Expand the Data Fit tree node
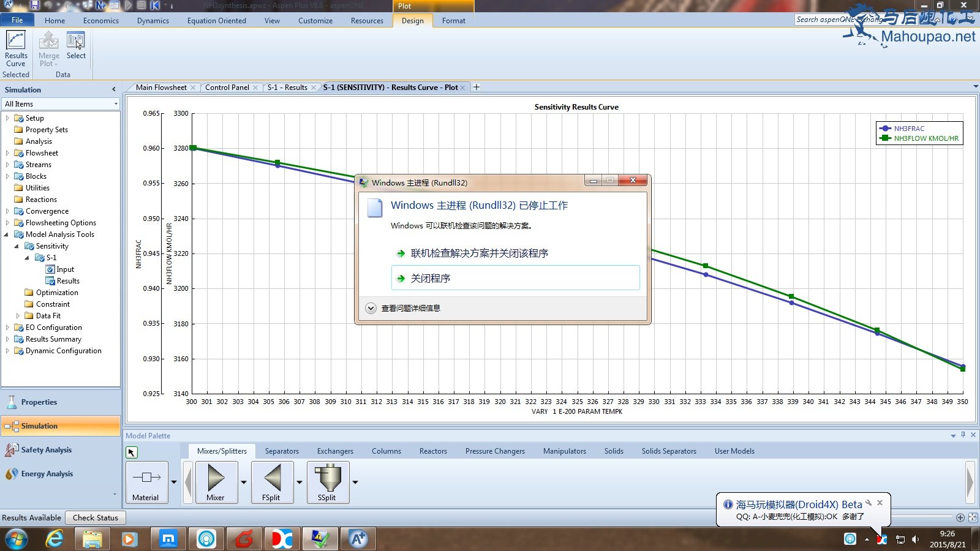Image resolution: width=980 pixels, height=551 pixels. click(18, 316)
